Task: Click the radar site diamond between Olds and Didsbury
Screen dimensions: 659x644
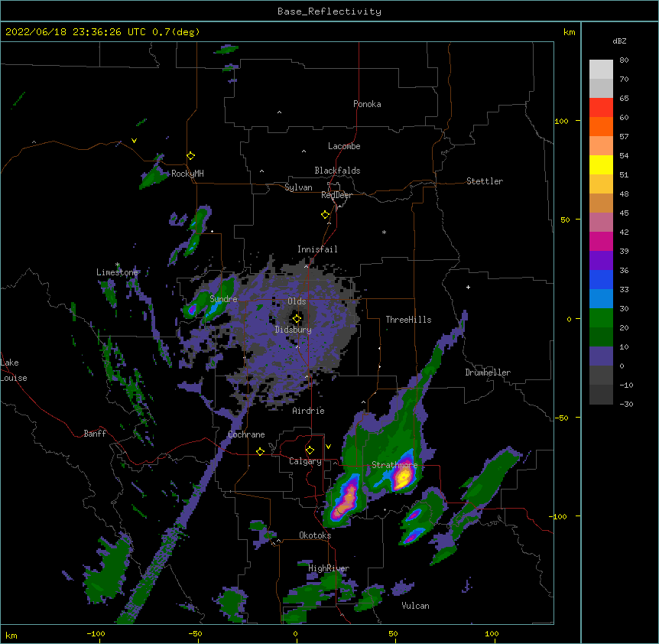Action: (297, 319)
